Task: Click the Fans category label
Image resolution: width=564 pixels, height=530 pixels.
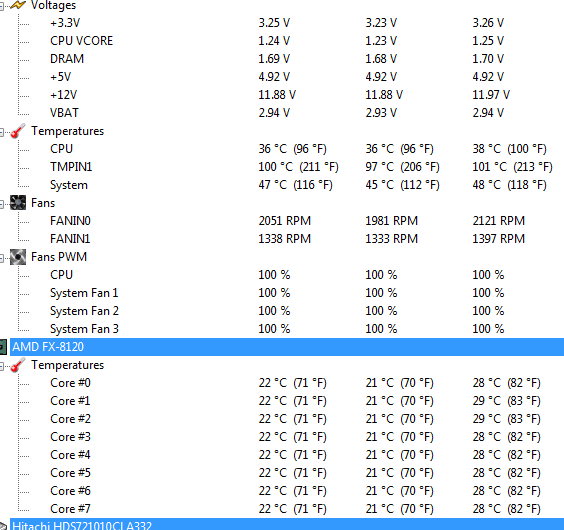Action: (43, 203)
